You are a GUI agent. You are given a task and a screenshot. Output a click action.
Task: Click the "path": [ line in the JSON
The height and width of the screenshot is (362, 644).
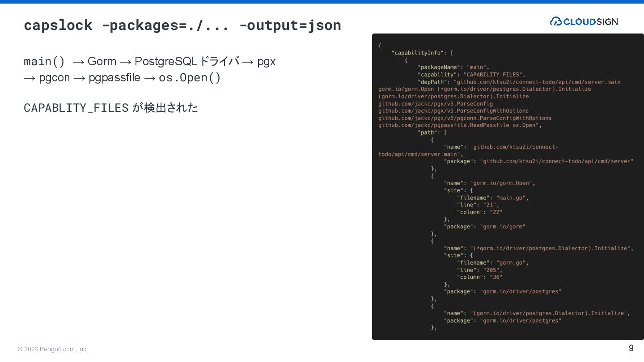coord(432,132)
